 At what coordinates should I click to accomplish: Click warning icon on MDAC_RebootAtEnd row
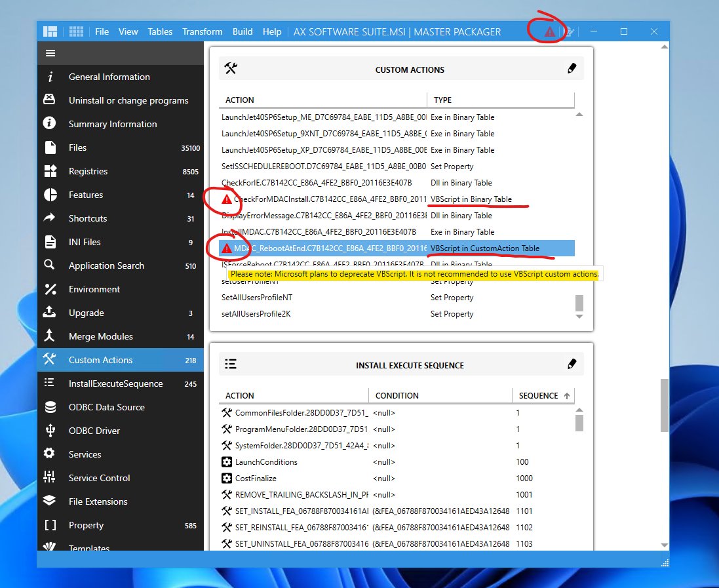tap(227, 248)
